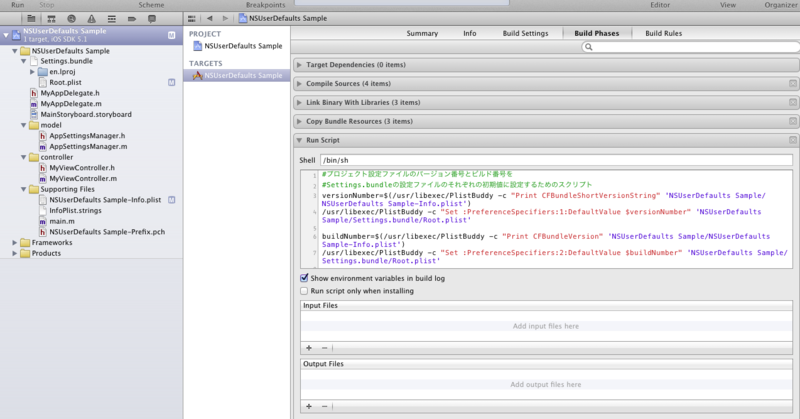Click the modified badge on Root.plist row

coord(171,82)
